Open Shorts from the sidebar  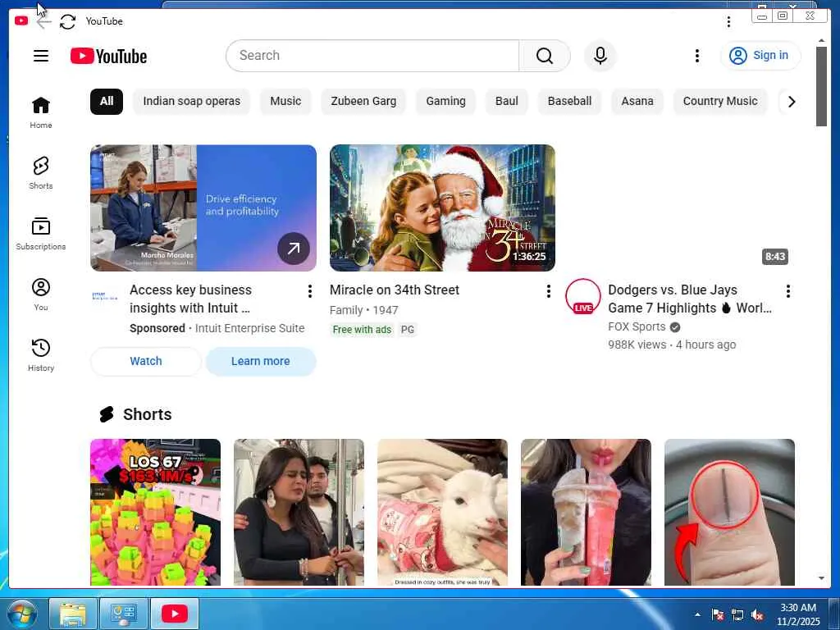click(x=41, y=173)
